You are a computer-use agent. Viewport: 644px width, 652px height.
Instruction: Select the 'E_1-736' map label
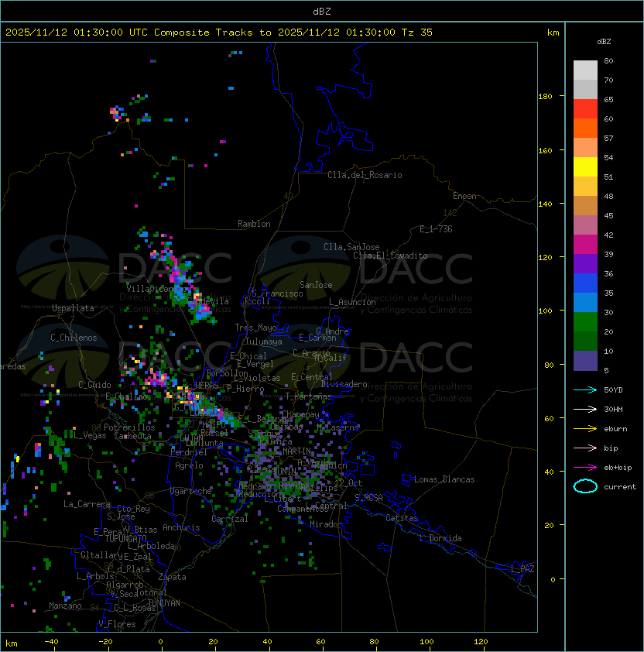pyautogui.click(x=436, y=229)
